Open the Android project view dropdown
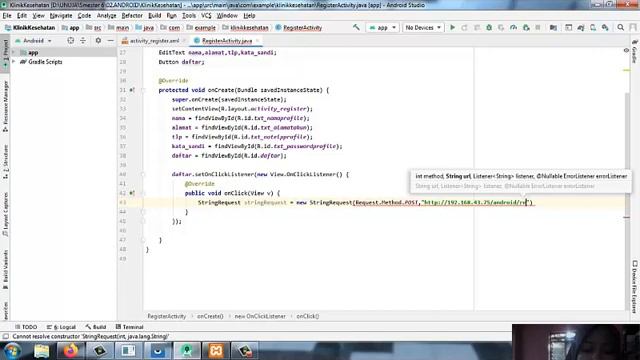Image resolution: width=640 pixels, height=360 pixels. click(x=33, y=41)
